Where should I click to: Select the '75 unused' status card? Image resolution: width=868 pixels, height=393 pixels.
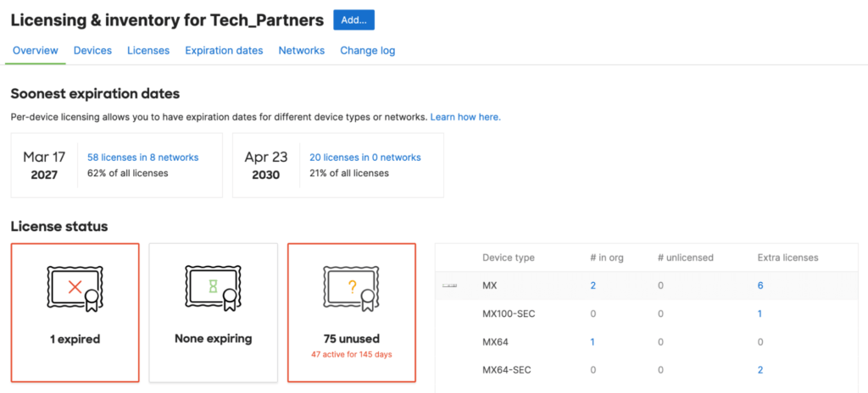point(352,313)
